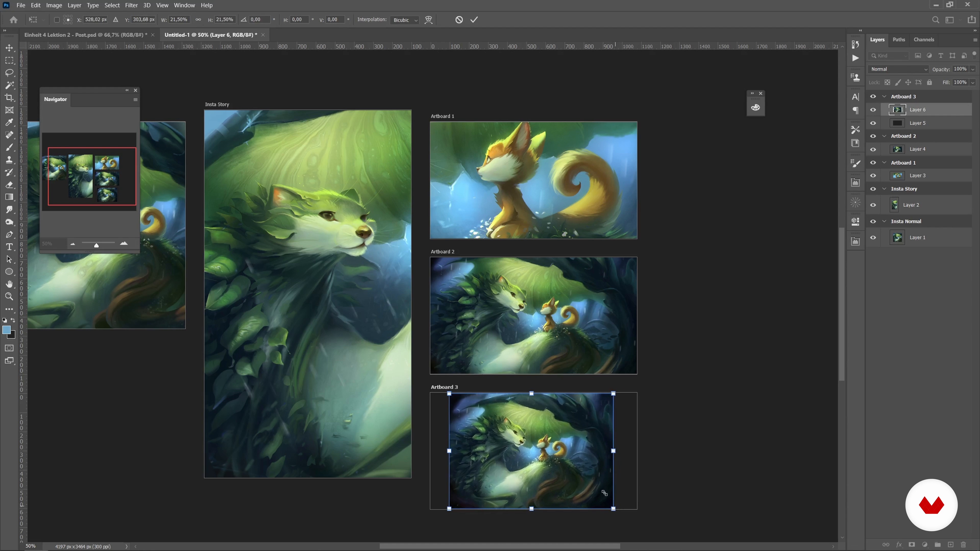Select the Eraser tool
980x551 pixels.
coord(9,185)
